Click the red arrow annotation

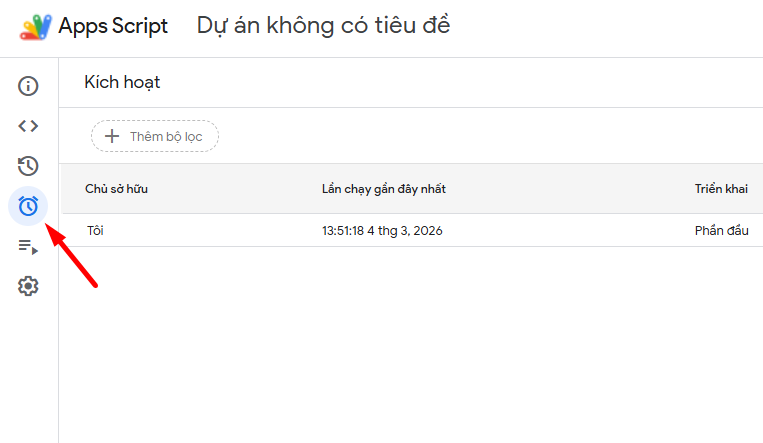pyautogui.click(x=73, y=258)
